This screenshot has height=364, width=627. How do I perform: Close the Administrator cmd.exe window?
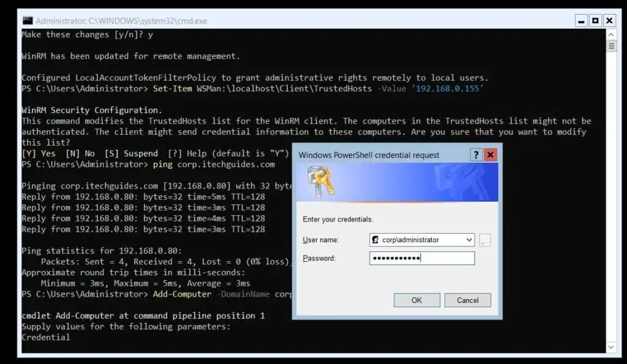(x=609, y=21)
